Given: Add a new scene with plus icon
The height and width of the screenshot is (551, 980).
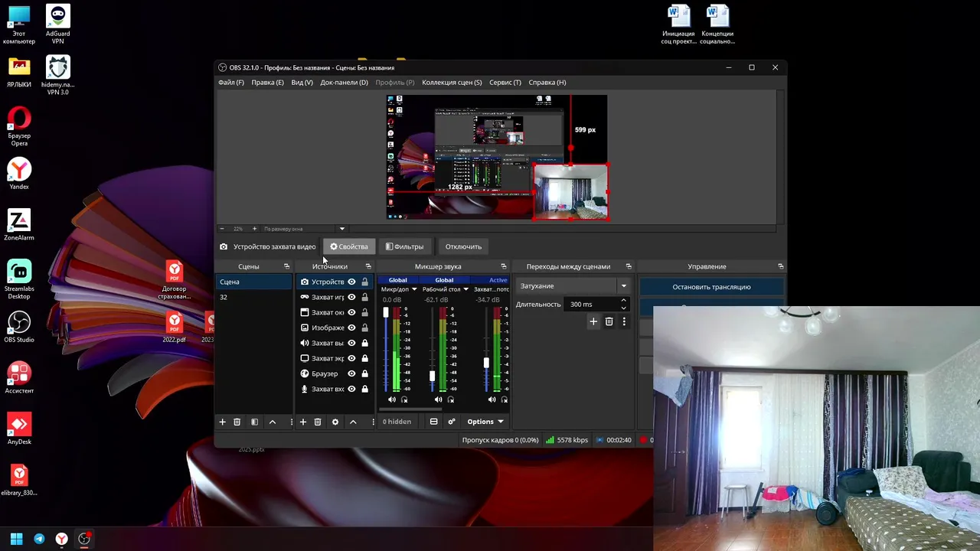Looking at the screenshot, I should [x=223, y=422].
